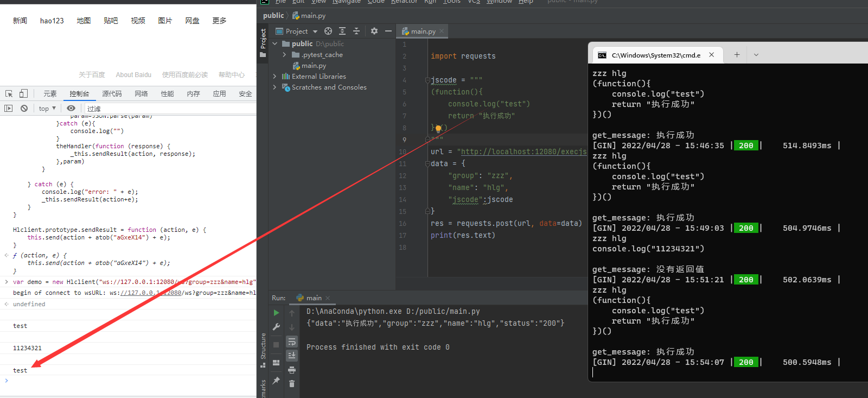Toggle the live expression eye icon
868x398 pixels.
(71, 109)
